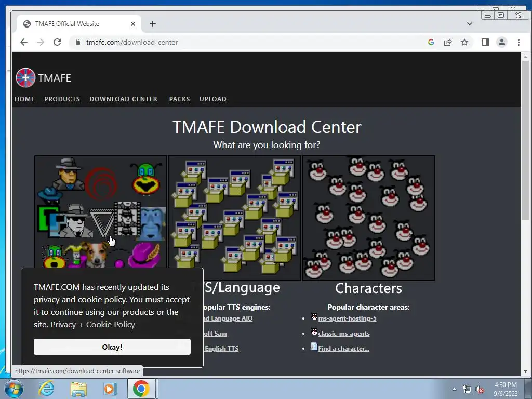This screenshot has width=532, height=399.
Task: Click the ms-agent-hosting-5 character icon
Action: 314,317
